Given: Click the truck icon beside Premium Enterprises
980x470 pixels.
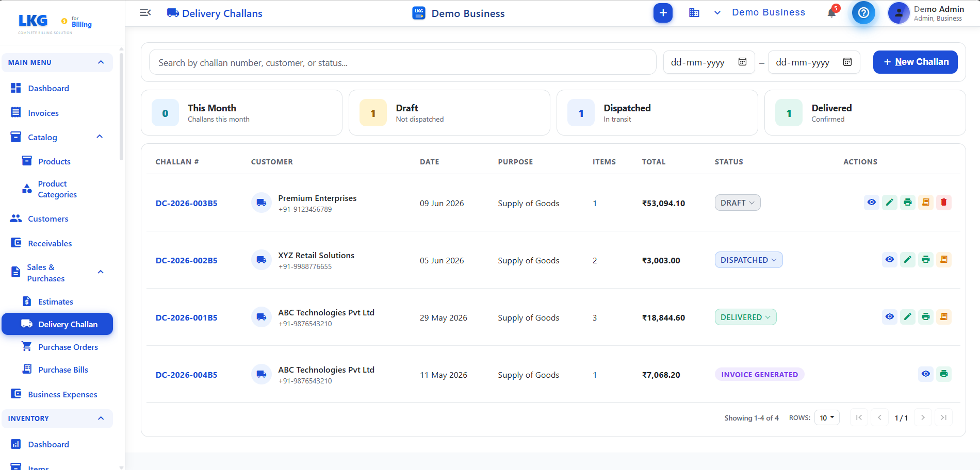Looking at the screenshot, I should tap(262, 203).
